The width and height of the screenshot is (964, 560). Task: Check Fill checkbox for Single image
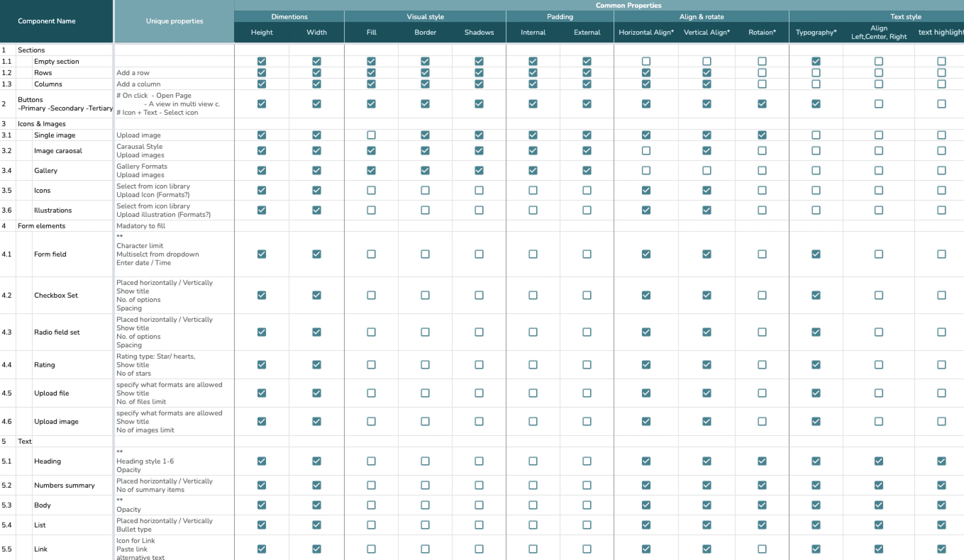pos(371,135)
